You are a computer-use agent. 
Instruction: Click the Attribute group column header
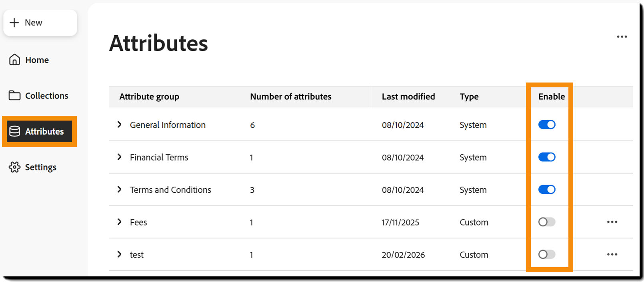(149, 97)
